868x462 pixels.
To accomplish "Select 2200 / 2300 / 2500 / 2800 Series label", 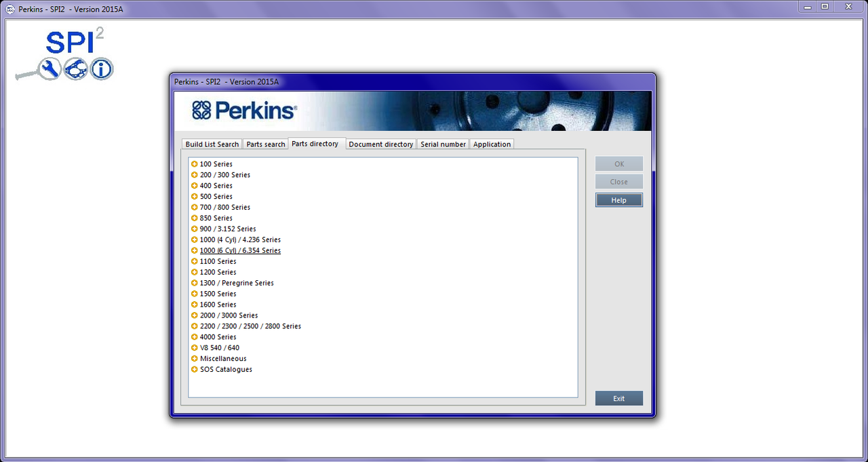I will pos(250,327).
